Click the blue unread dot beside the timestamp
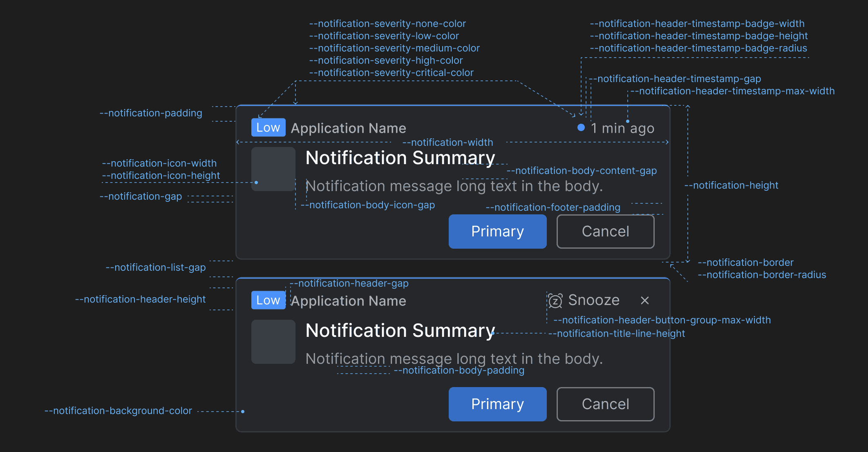Viewport: 868px width, 452px height. 580,127
